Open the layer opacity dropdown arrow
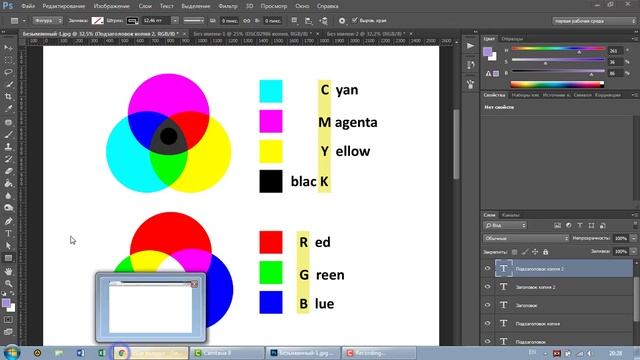Image resolution: width=640 pixels, height=360 pixels. (633, 238)
